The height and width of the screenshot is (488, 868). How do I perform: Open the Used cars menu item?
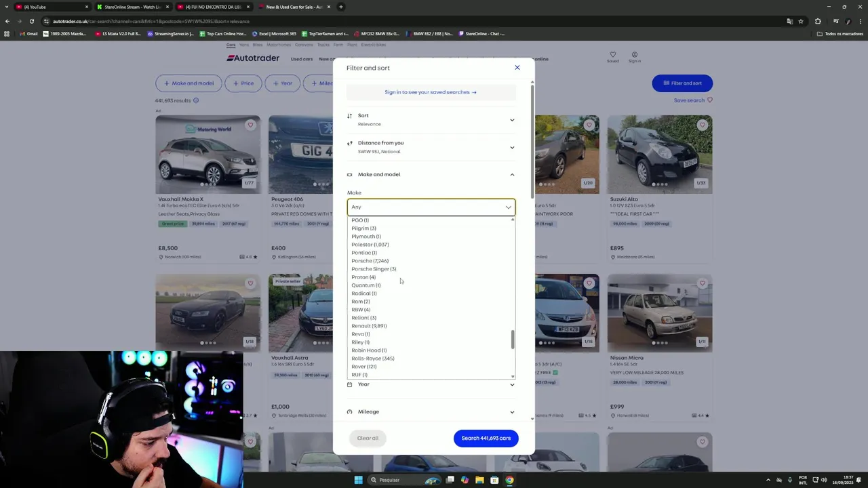point(302,59)
